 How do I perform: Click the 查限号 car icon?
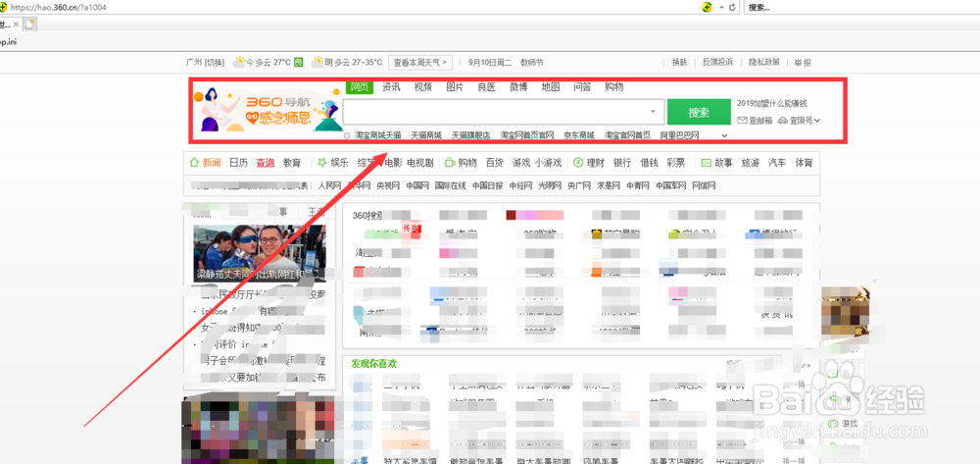(783, 121)
